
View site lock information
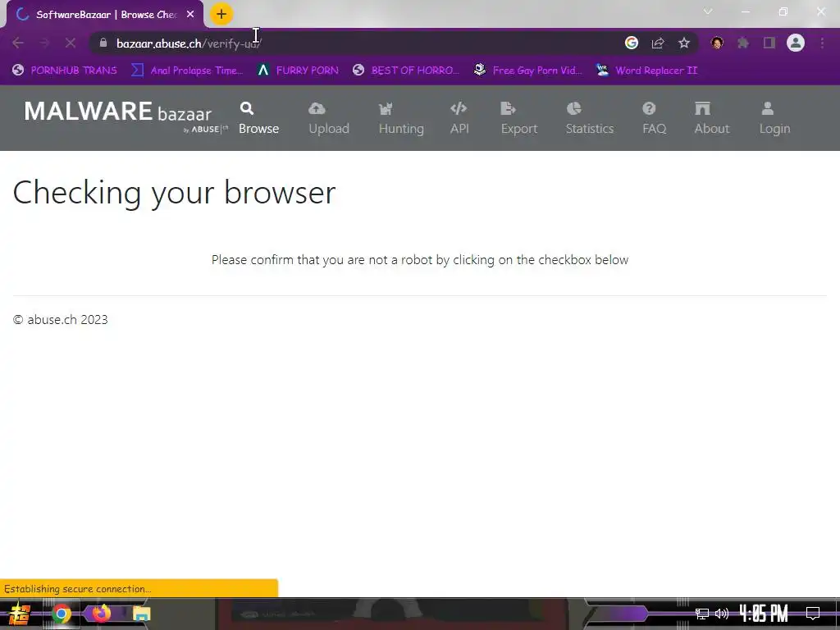[x=103, y=43]
